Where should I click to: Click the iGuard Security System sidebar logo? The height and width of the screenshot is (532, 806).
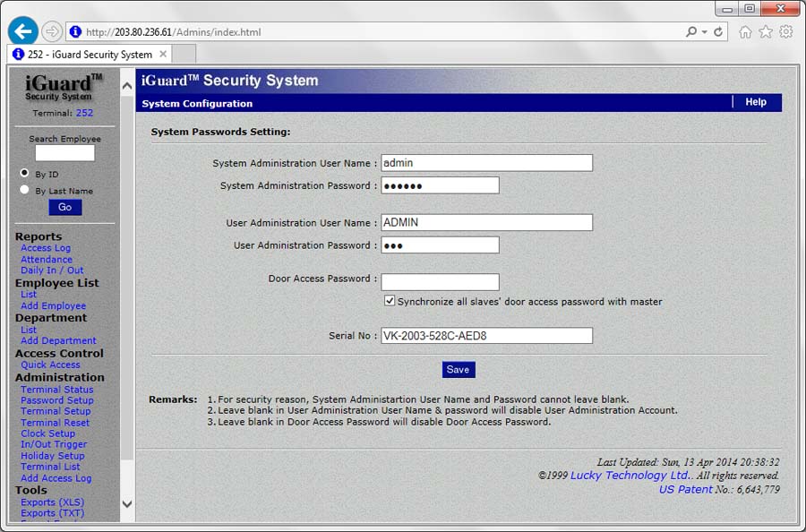(x=64, y=88)
